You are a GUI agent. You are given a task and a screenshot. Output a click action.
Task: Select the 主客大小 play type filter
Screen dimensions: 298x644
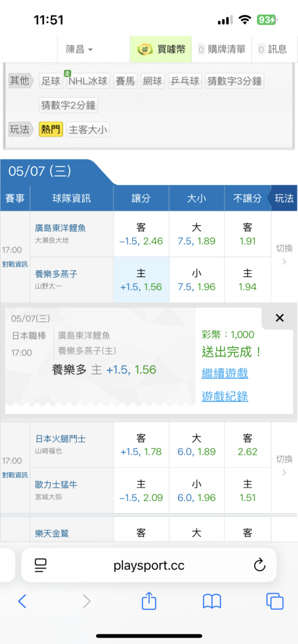click(x=88, y=130)
